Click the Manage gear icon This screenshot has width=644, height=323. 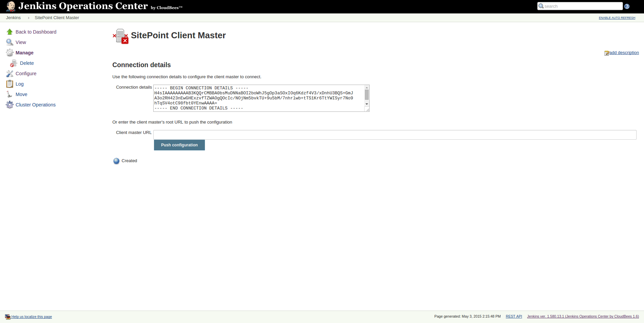point(10,53)
